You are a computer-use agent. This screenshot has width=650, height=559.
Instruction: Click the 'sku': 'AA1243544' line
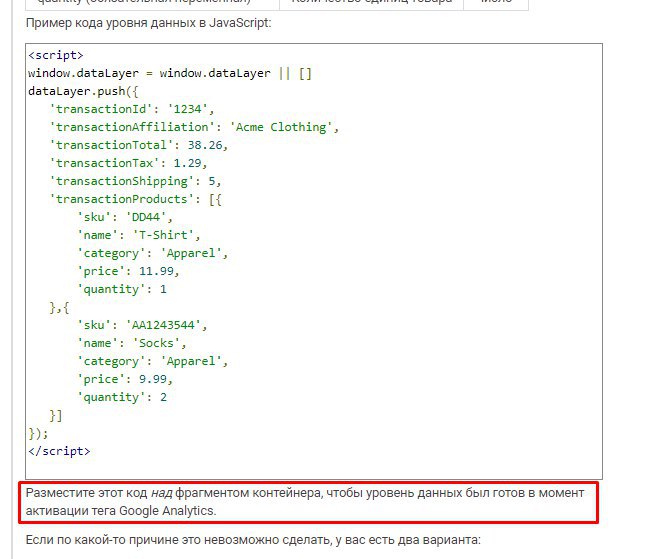point(142,325)
